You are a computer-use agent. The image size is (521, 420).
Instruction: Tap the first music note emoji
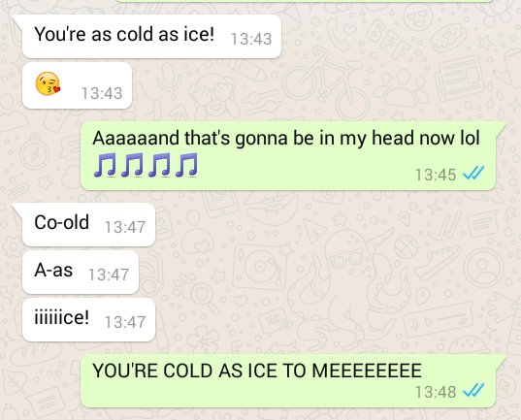click(x=105, y=165)
